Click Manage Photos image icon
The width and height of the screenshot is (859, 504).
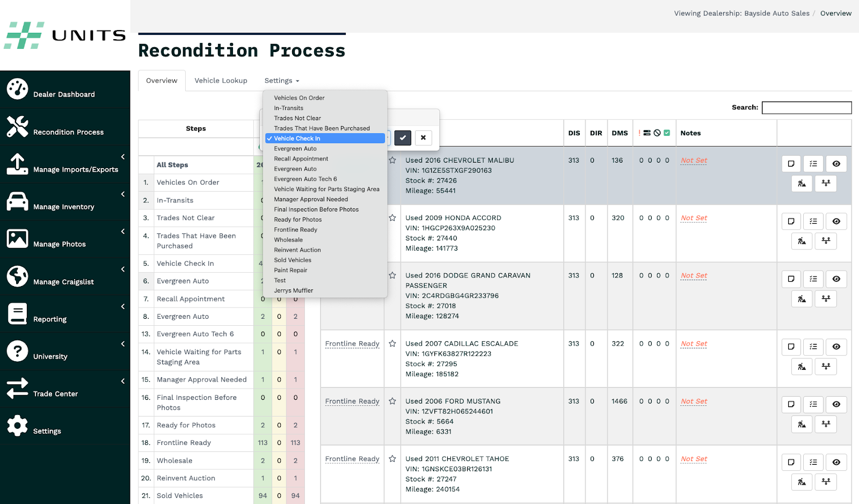[x=17, y=239]
